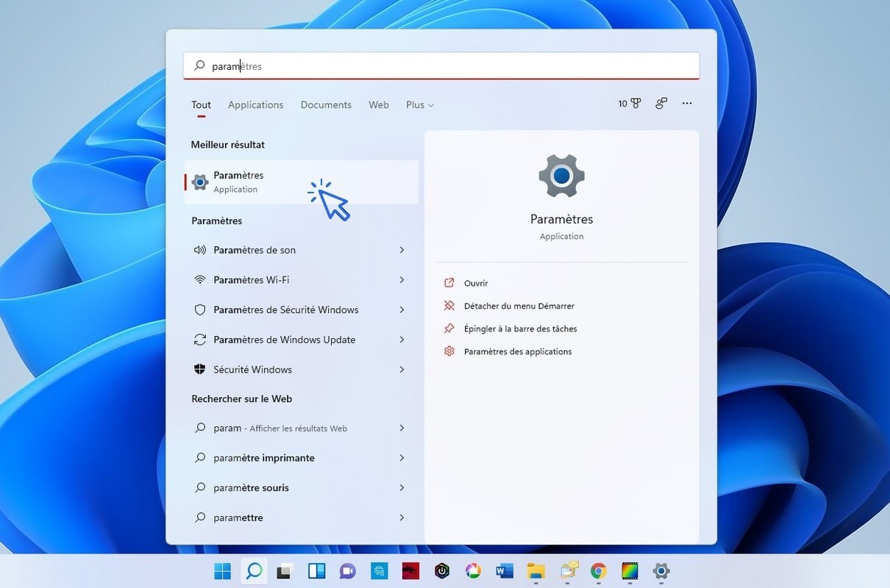Open Widgets from the taskbar
The height and width of the screenshot is (588, 890).
point(316,571)
